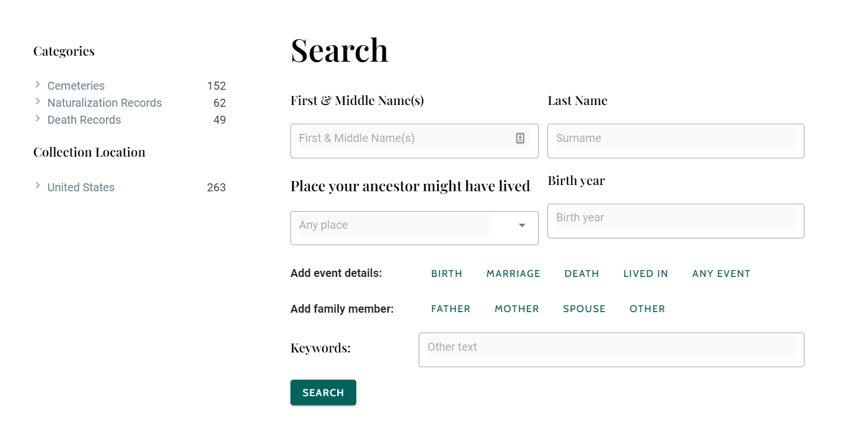The width and height of the screenshot is (868, 437).
Task: Click the Death Records count 49
Action: (220, 120)
